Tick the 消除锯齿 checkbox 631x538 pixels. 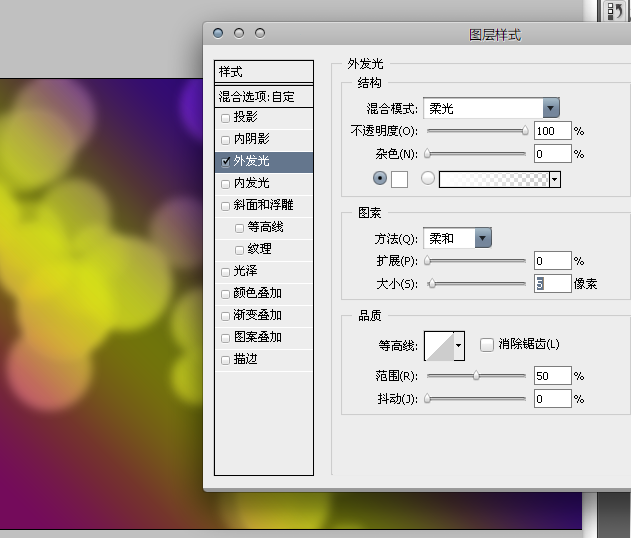[487, 345]
